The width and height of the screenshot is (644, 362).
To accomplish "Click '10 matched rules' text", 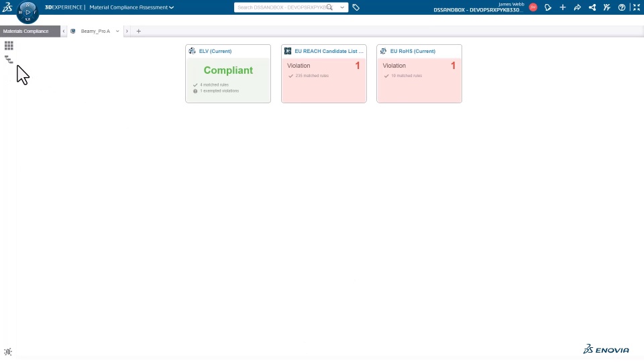I will (407, 76).
